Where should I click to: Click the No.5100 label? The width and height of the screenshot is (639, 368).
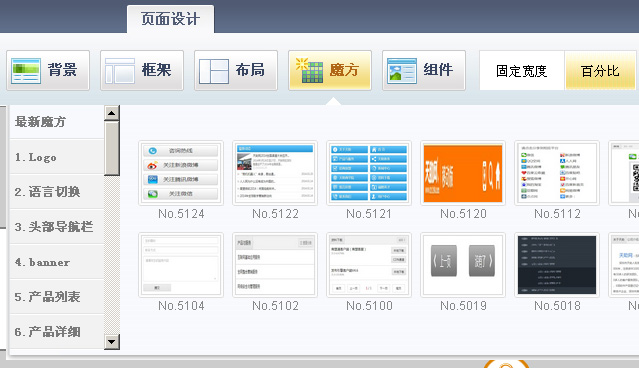pyautogui.click(x=369, y=306)
